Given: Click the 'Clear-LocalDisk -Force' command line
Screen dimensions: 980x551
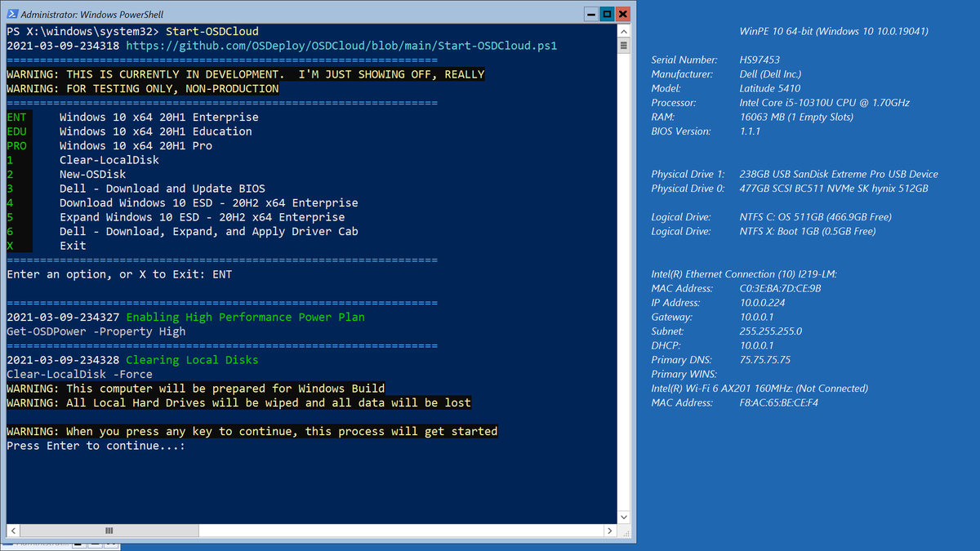Looking at the screenshot, I should (79, 374).
